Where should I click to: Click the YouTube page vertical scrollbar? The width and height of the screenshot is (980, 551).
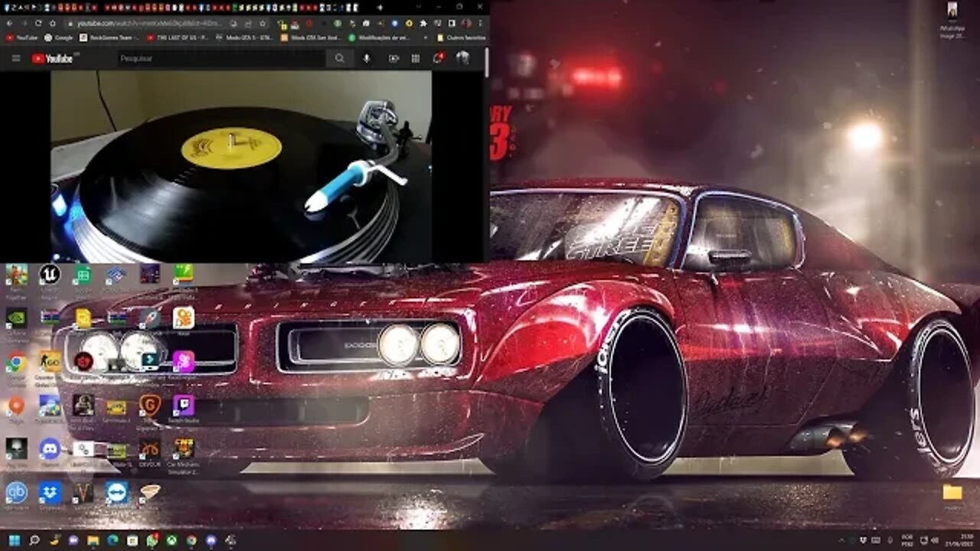pos(486,63)
